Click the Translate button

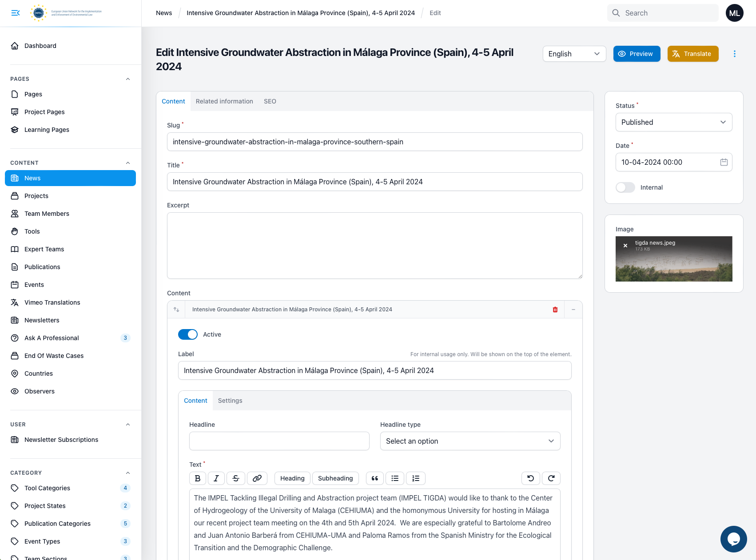[693, 54]
